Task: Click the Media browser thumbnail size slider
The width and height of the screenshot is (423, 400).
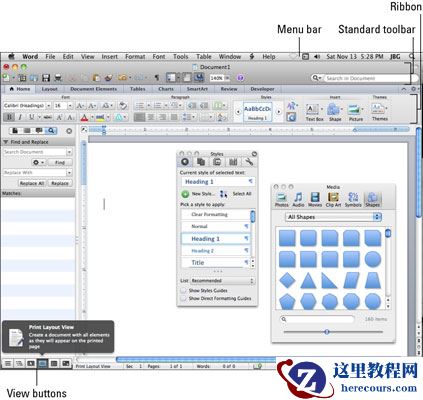Action: click(x=327, y=332)
